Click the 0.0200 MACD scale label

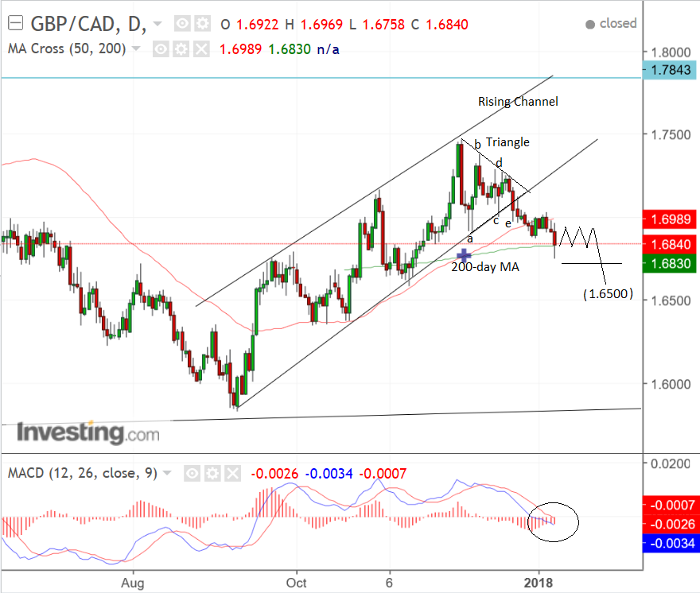click(670, 464)
